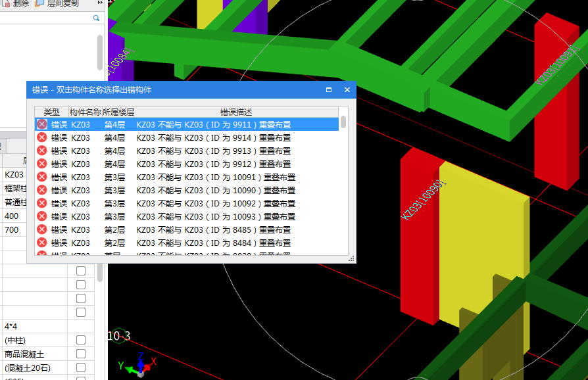Select the error text for ID 9912
This screenshot has height=380, width=588.
pyautogui.click(x=214, y=164)
